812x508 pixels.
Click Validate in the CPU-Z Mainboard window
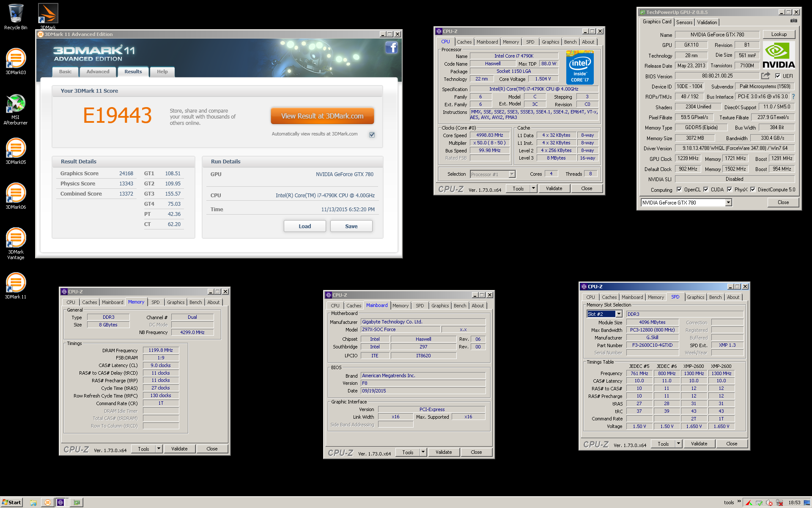coord(444,452)
